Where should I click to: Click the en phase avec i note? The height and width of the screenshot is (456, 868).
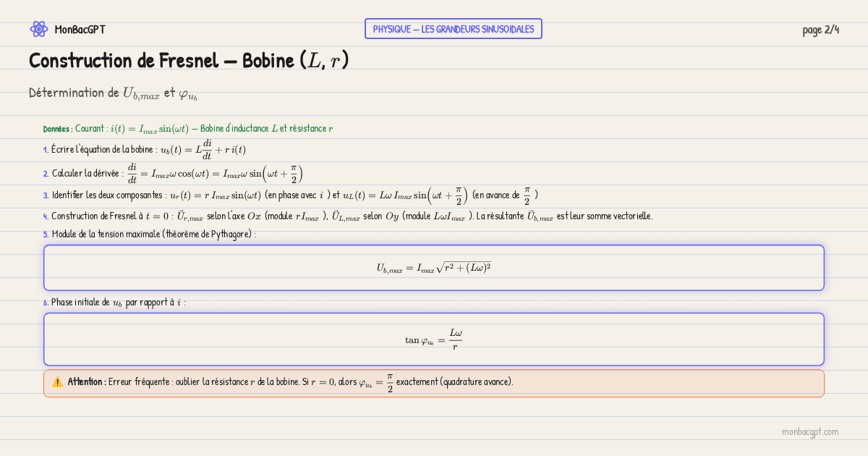298,195
